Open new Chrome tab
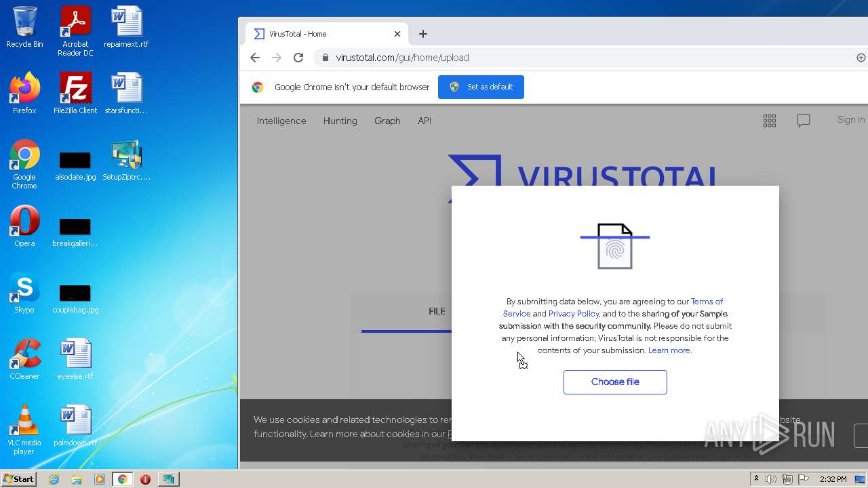The height and width of the screenshot is (488, 868). point(423,34)
